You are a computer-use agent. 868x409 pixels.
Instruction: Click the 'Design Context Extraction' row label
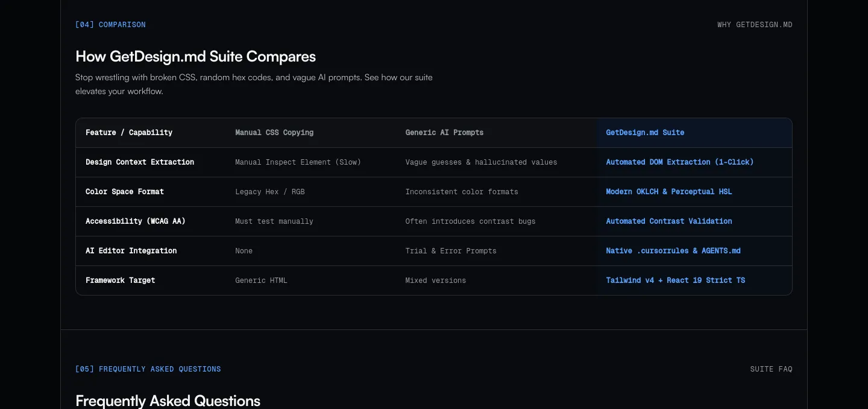tap(140, 162)
